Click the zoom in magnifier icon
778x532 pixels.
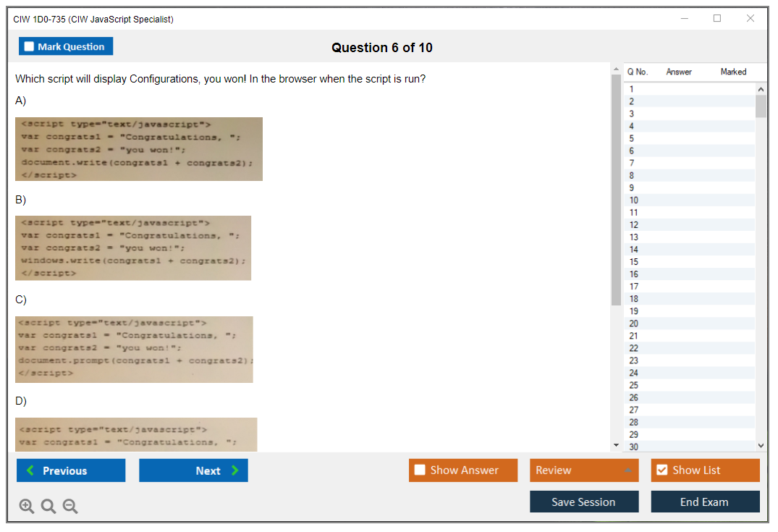point(27,507)
